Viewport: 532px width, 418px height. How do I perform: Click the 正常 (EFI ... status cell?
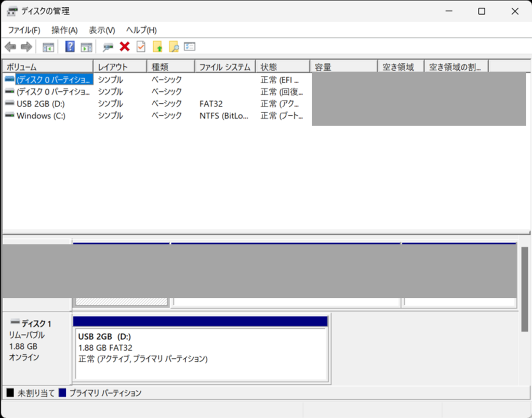pyautogui.click(x=280, y=79)
